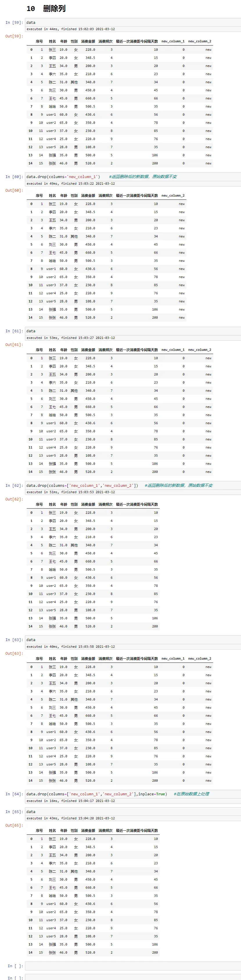Viewport: 241px width, 980px height.
Task: Click the In [64] input prompt label
Action: click(x=14, y=794)
